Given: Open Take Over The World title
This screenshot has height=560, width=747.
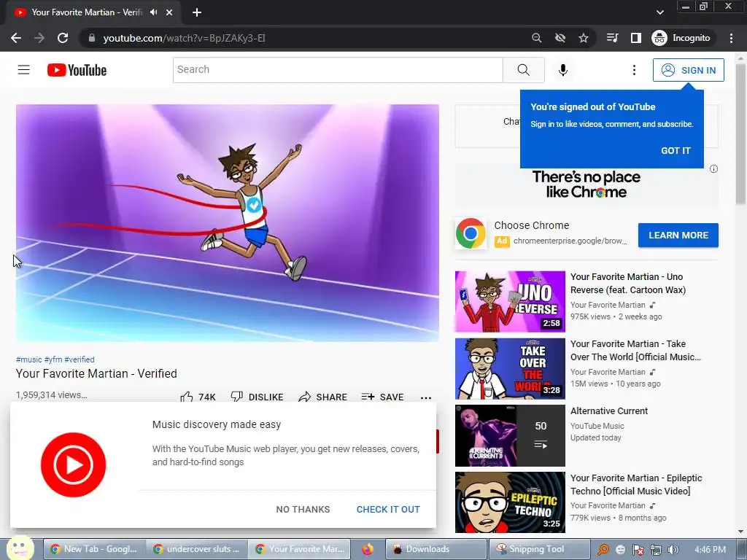Looking at the screenshot, I should pyautogui.click(x=635, y=351).
